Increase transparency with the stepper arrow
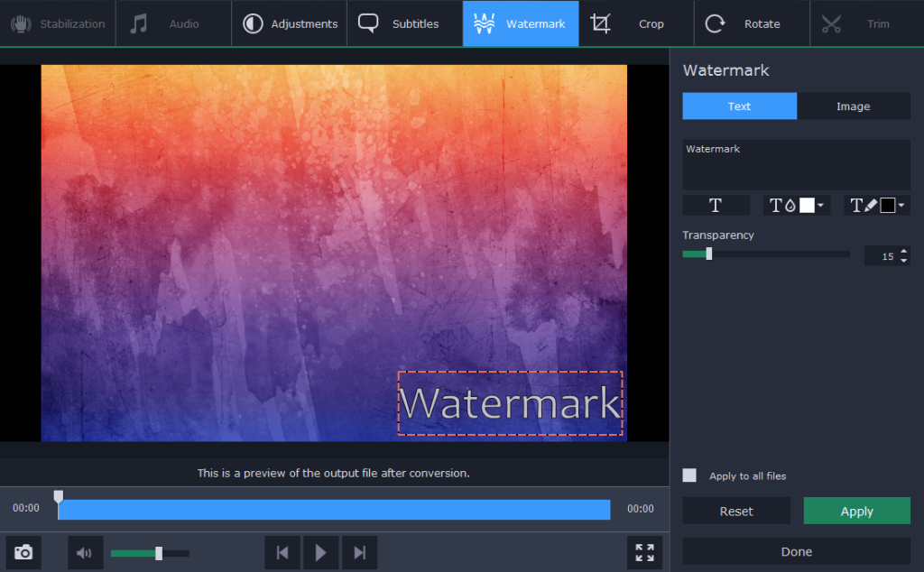The width and height of the screenshot is (924, 572). pyautogui.click(x=905, y=252)
